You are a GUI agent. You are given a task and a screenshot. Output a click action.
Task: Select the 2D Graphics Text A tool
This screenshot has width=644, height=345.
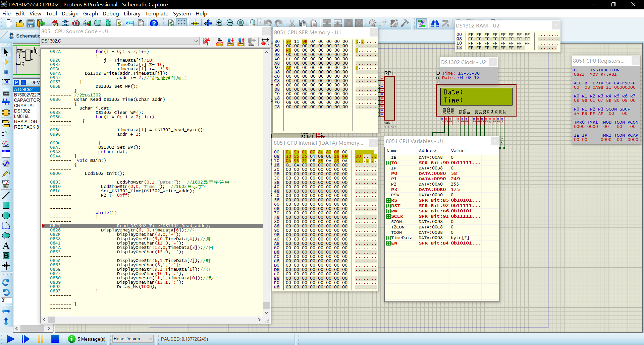(x=6, y=246)
